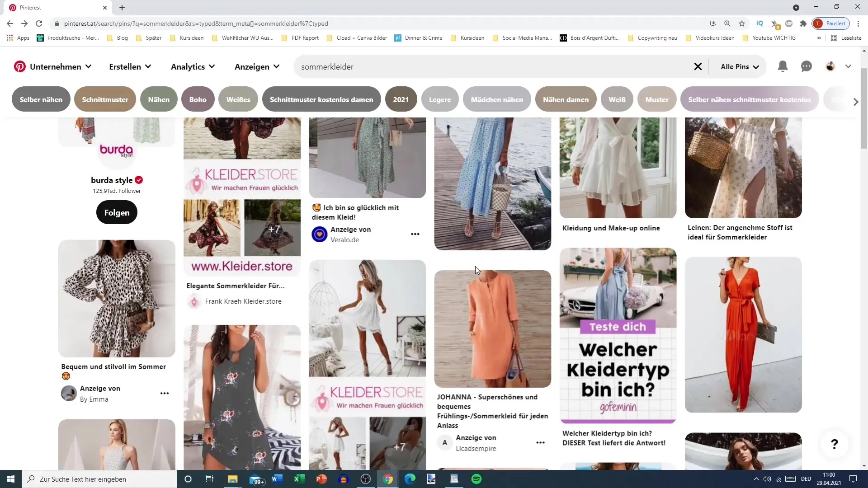The height and width of the screenshot is (488, 868).
Task: Click the bookmark/save icon in browser
Action: click(742, 23)
